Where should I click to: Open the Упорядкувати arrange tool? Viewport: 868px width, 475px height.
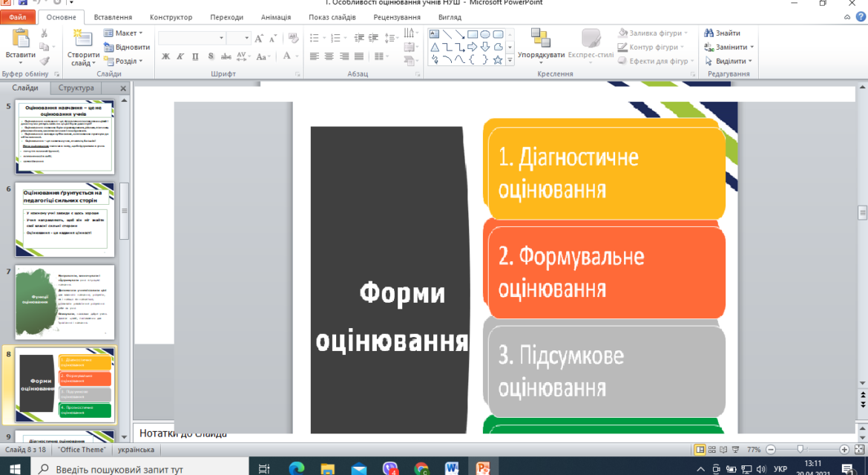(541, 45)
